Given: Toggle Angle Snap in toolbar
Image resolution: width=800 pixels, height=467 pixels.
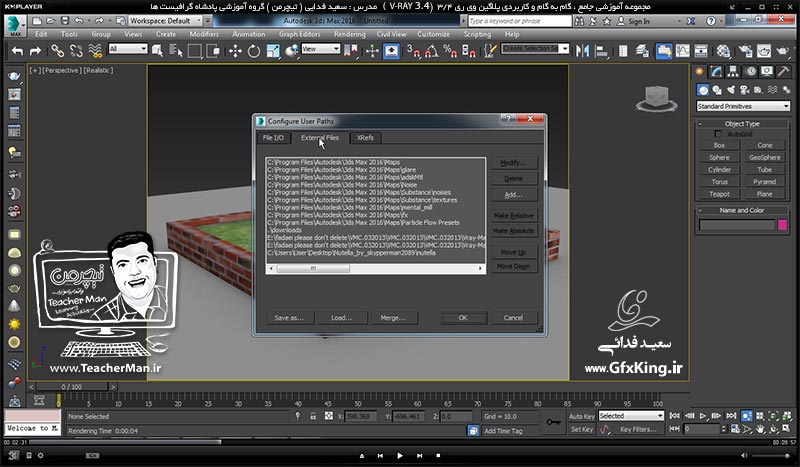Looking at the screenshot, I should [x=432, y=51].
